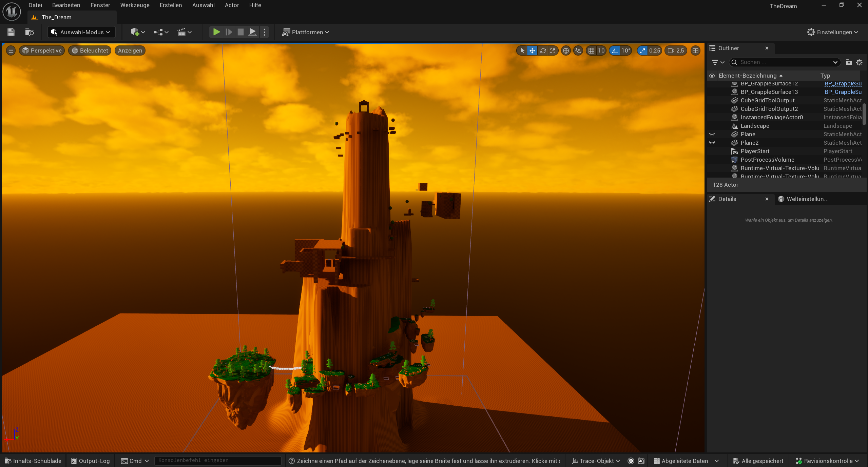Toggle rotation angle snapping
This screenshot has height=467, width=868.
click(x=615, y=50)
